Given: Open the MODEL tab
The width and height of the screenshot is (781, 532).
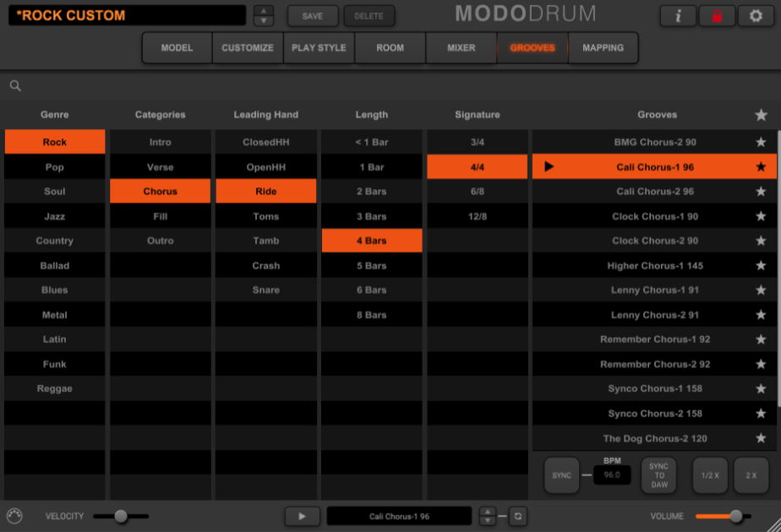Looking at the screenshot, I should pos(177,48).
